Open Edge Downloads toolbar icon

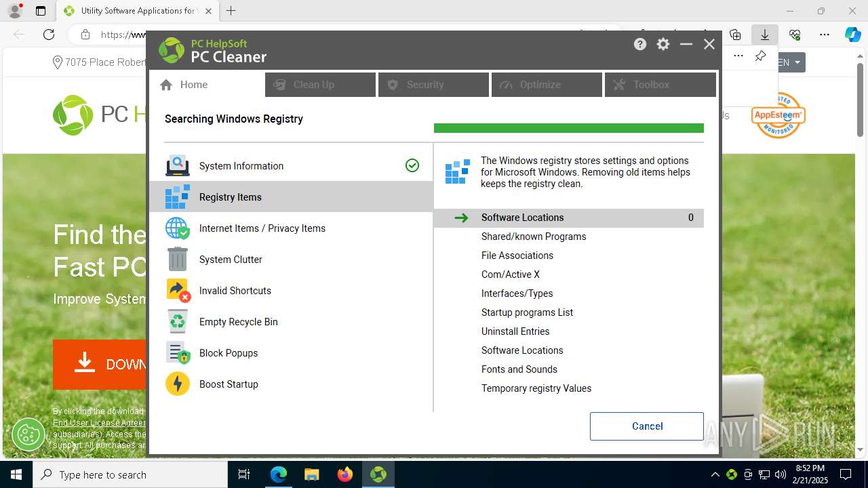point(764,35)
